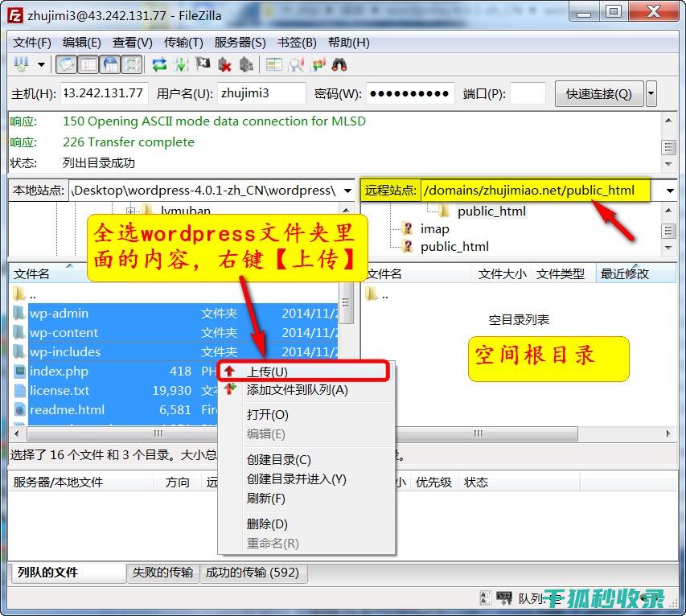Click the message log scroll-up arrow
Viewport: 686px width, 616px height.
click(x=668, y=120)
